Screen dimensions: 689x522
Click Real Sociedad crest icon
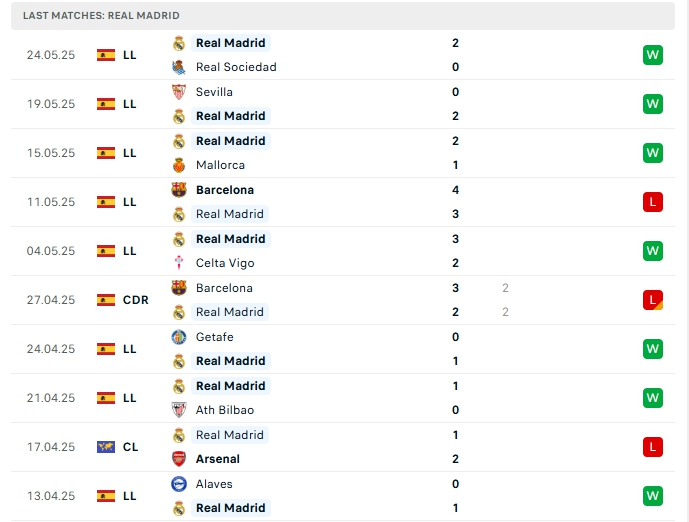(x=179, y=67)
